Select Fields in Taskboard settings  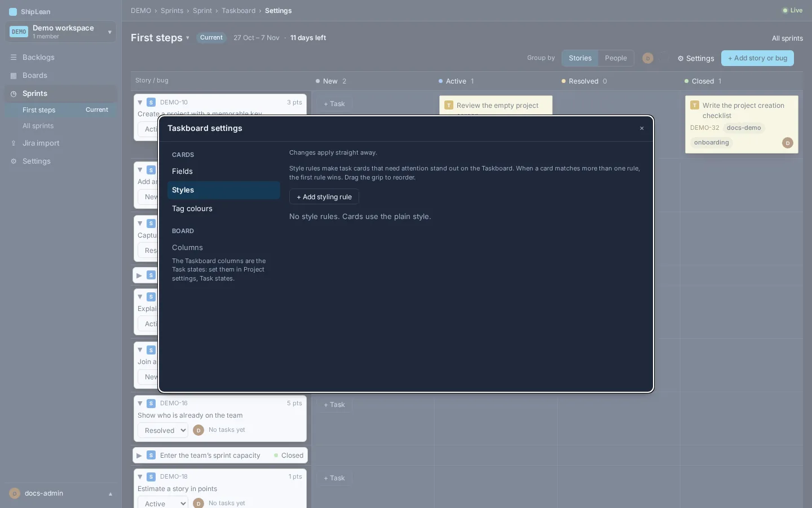(x=224, y=172)
